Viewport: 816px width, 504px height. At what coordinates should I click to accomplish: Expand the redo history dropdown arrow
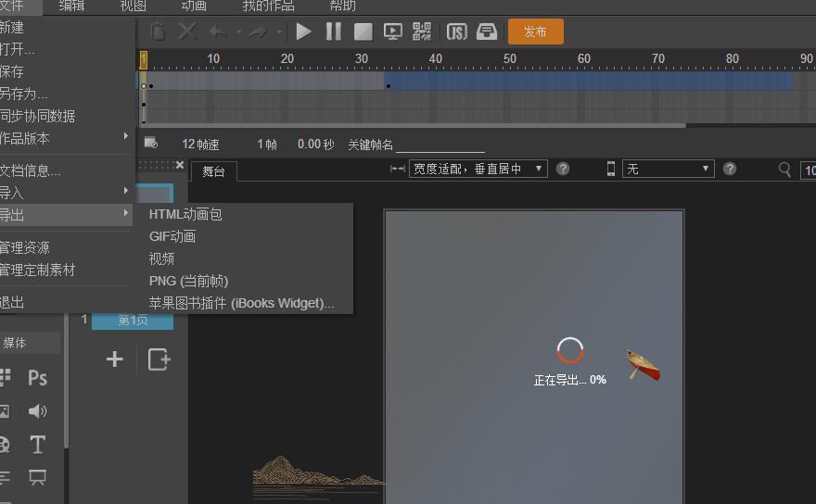[279, 32]
